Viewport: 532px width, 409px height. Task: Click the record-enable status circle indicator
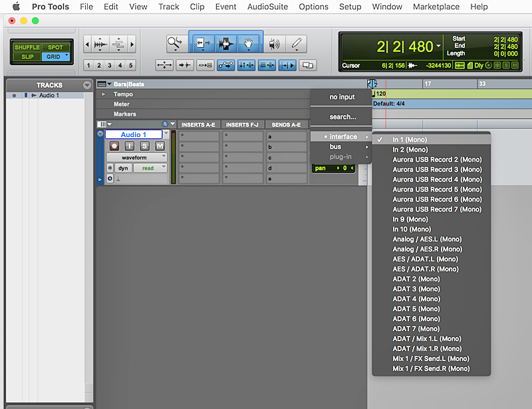(x=489, y=65)
